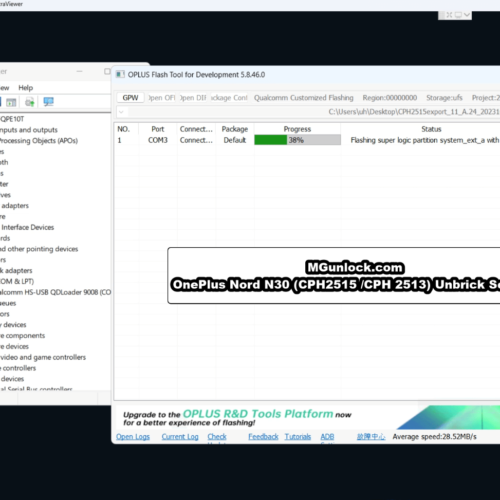The height and width of the screenshot is (500, 500).
Task: Open the firmware path dropdown chevron
Action: pyautogui.click(x=121, y=112)
